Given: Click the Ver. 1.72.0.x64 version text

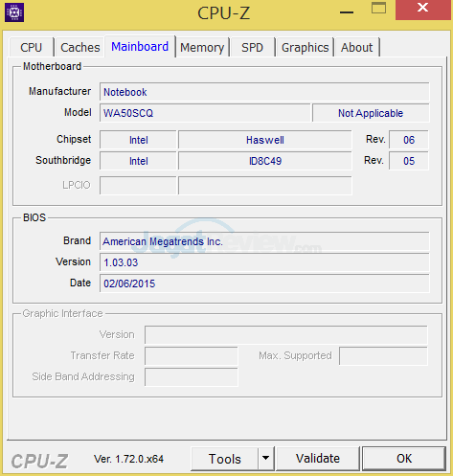Looking at the screenshot, I should pyautogui.click(x=128, y=459).
